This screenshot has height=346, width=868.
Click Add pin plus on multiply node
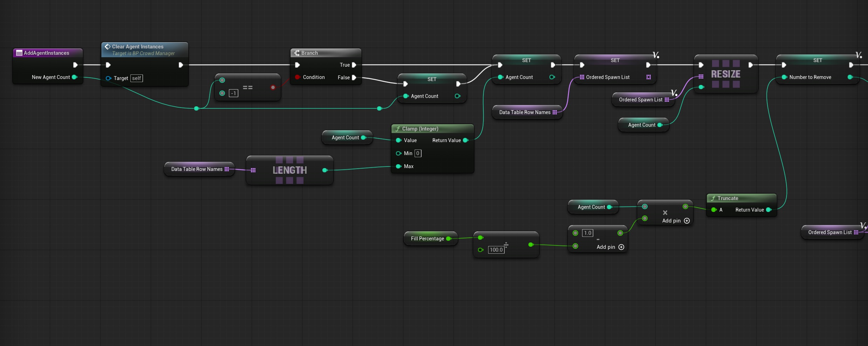687,221
